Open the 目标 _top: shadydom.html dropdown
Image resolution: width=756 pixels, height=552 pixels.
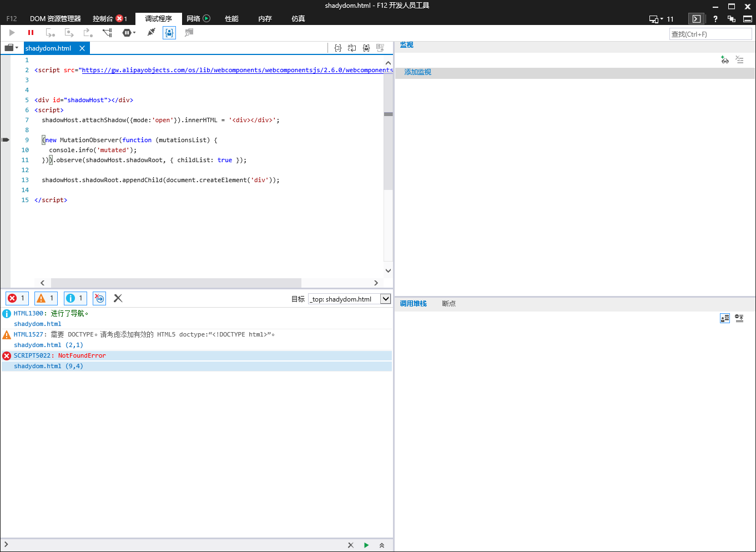[x=350, y=299]
